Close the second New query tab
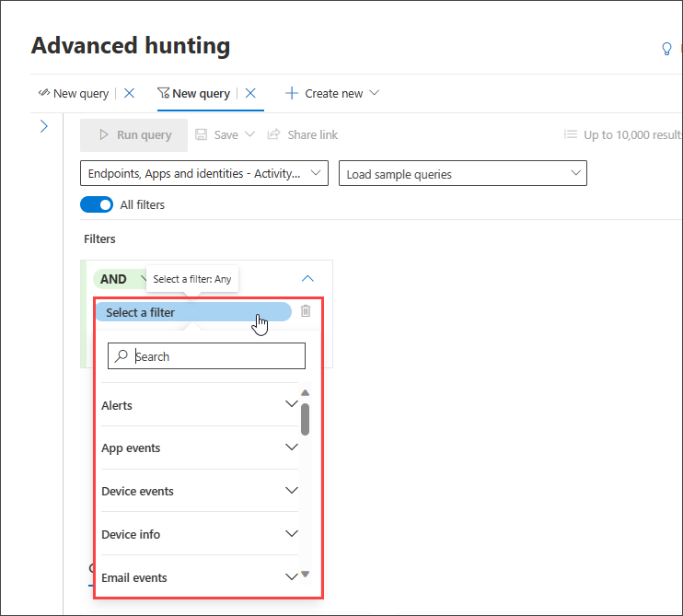 [250, 93]
